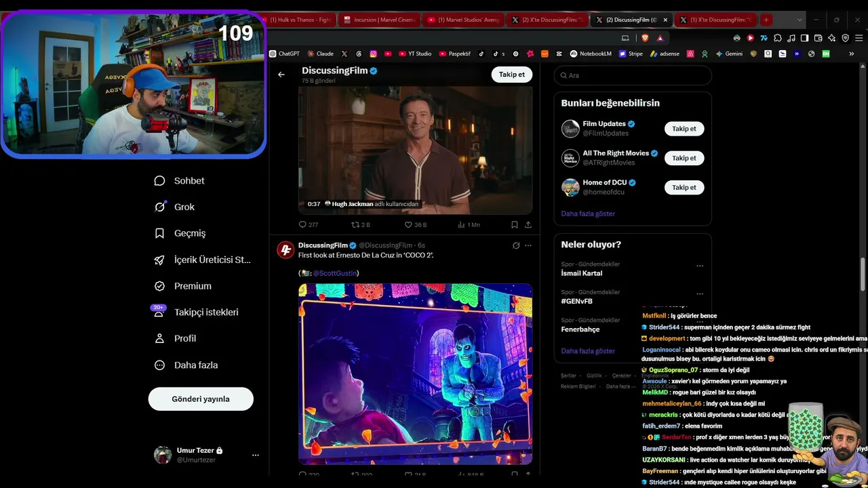Open the Gemini bookmark
Screen dimensions: 868x488
(729, 54)
